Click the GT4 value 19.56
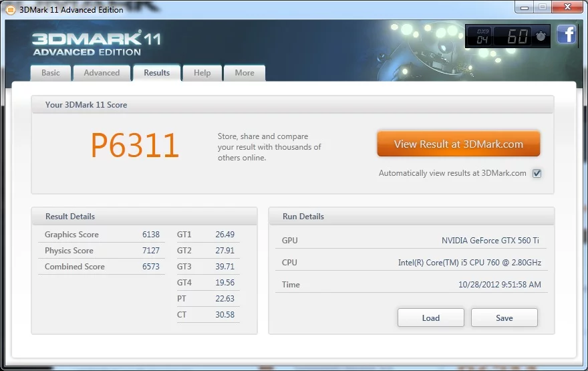Viewport: 588px width, 371px height. [225, 283]
